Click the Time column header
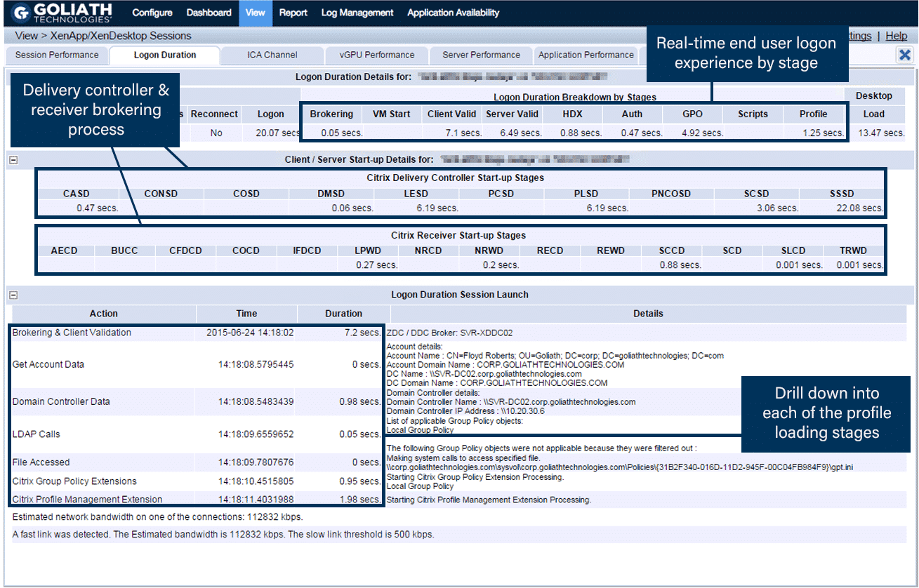This screenshot has height=588, width=919. 246,314
